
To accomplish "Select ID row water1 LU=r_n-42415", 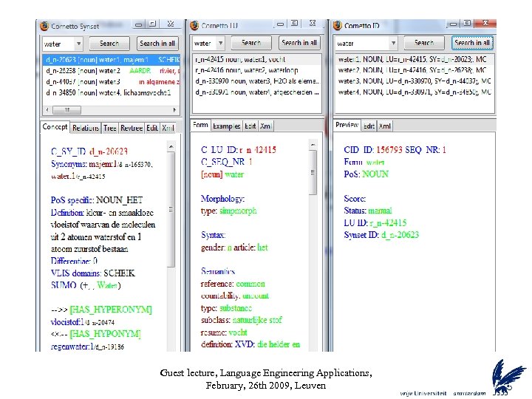I will point(415,59).
